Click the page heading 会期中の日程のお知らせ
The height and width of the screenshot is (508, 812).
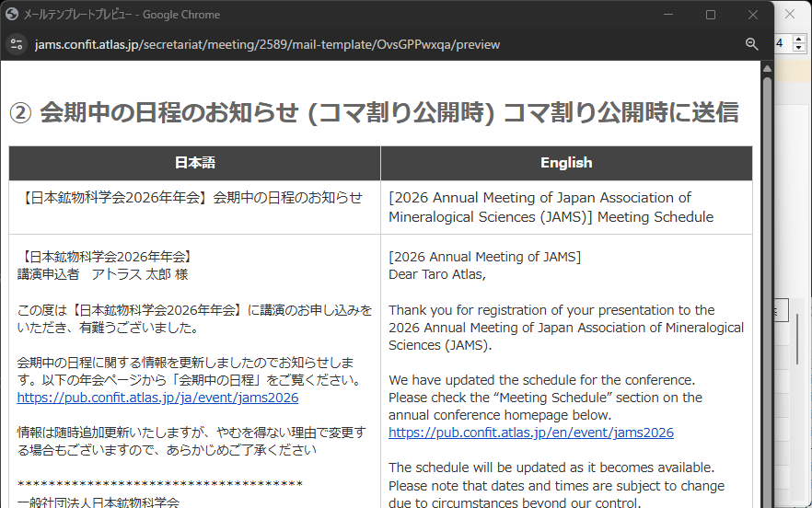[x=374, y=112]
